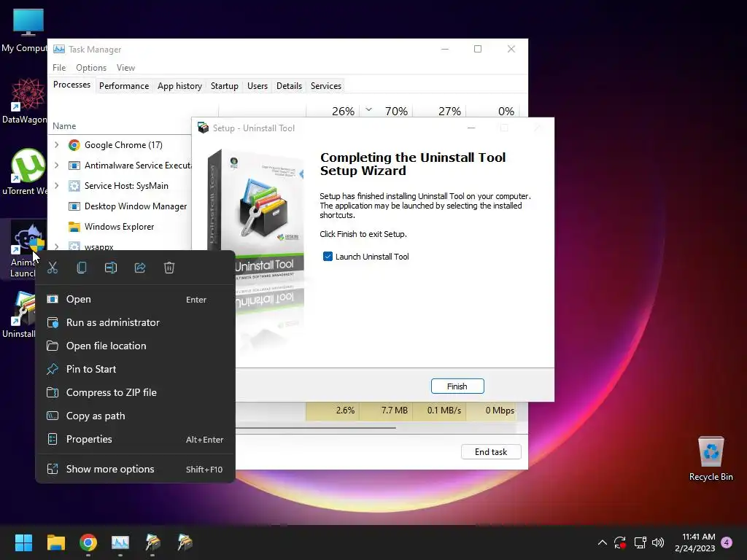
Task: Choose Copy as path
Action: pos(135,416)
